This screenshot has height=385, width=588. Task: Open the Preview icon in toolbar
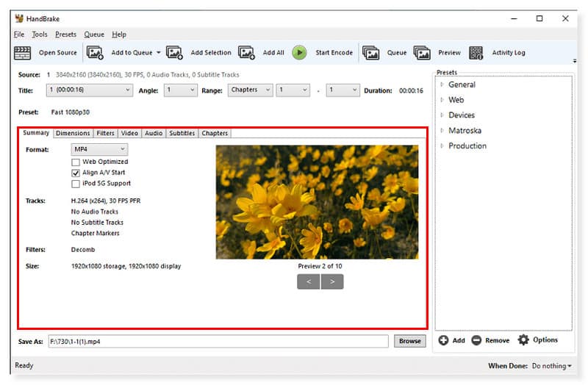pyautogui.click(x=422, y=53)
